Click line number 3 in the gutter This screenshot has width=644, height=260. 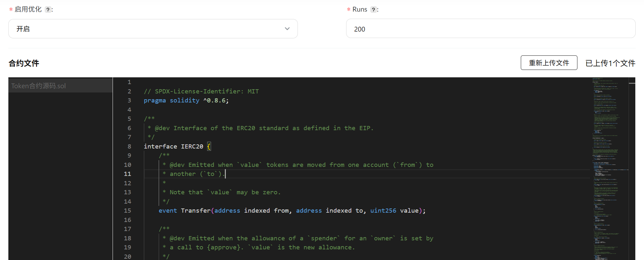(x=129, y=101)
